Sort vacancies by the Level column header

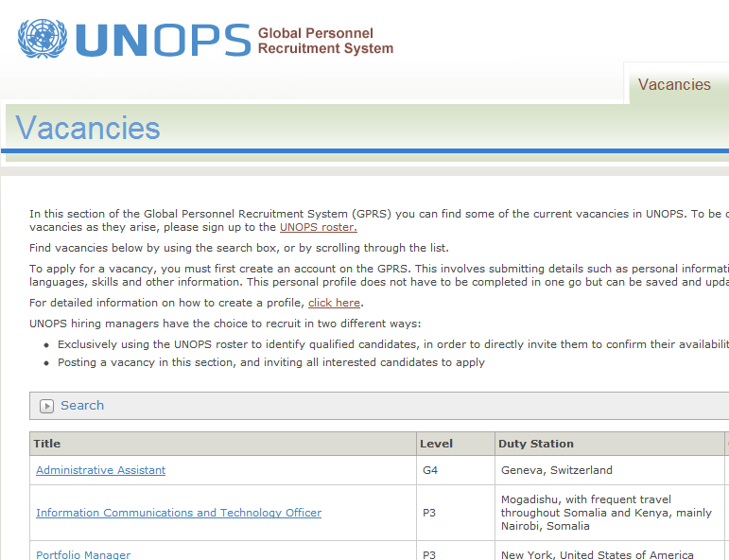[x=437, y=444]
